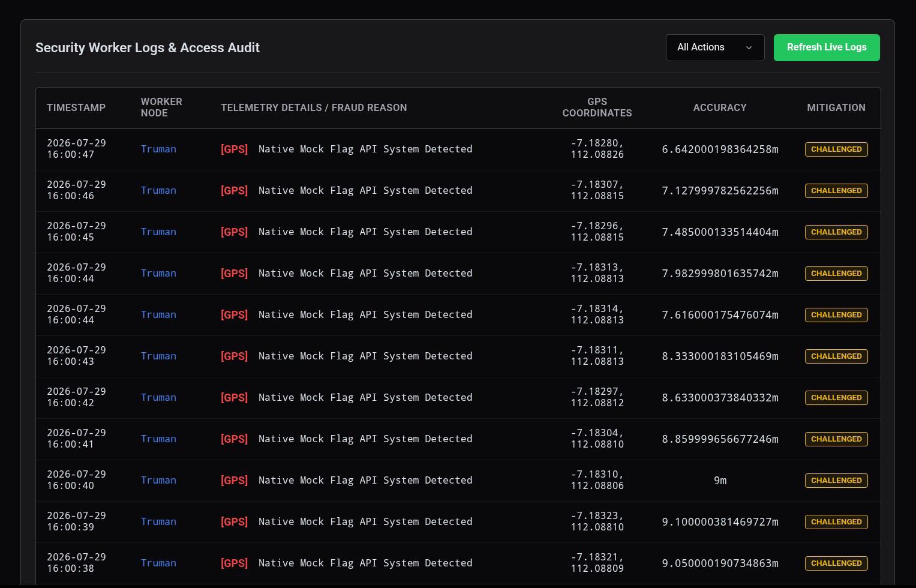Click CHALLENGED badge in the 16:00:47 row
The image size is (916, 588).
pyautogui.click(x=836, y=149)
